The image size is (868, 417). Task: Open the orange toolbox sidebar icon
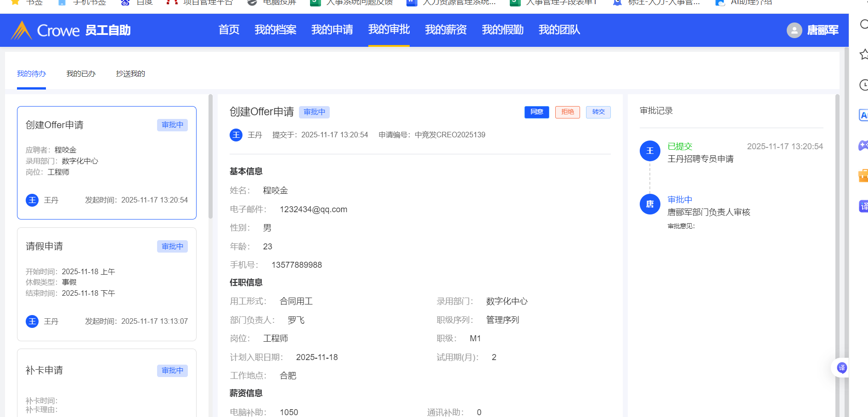(x=863, y=175)
